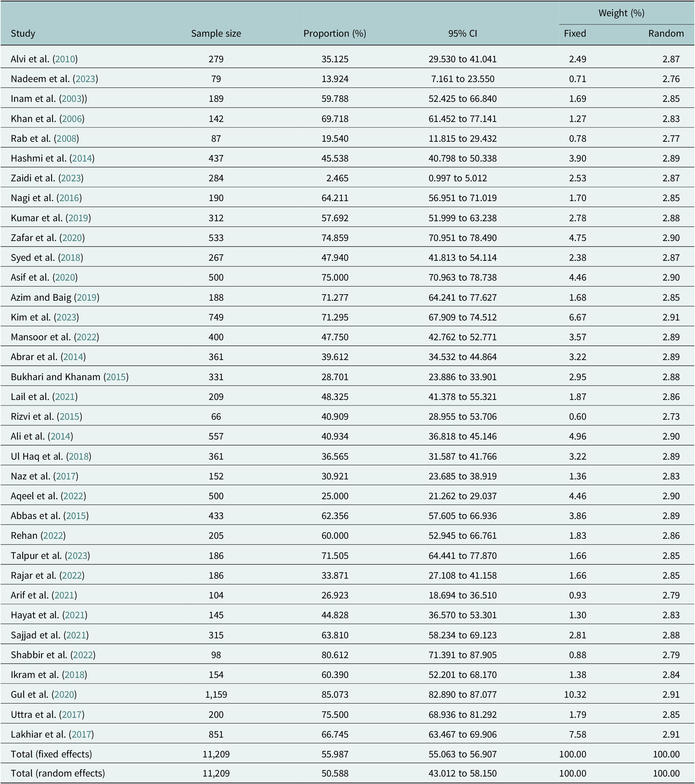Click the 2014 year link for Hashmi et al.

coord(82,158)
